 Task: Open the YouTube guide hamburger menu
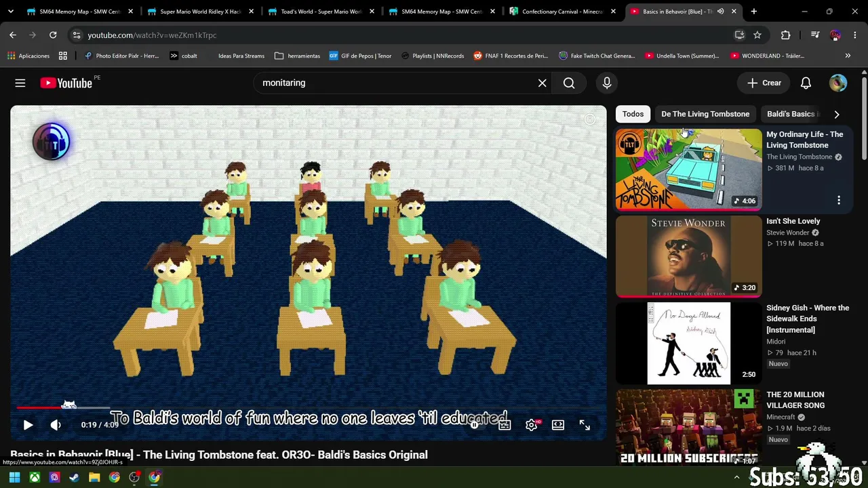[20, 83]
